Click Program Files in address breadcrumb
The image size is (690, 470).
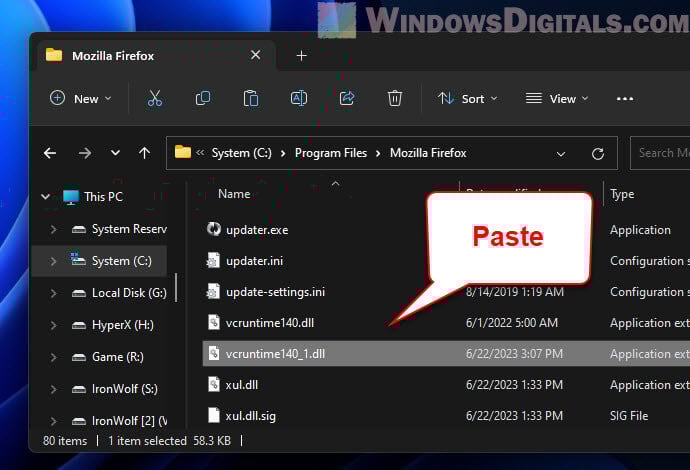pos(331,153)
